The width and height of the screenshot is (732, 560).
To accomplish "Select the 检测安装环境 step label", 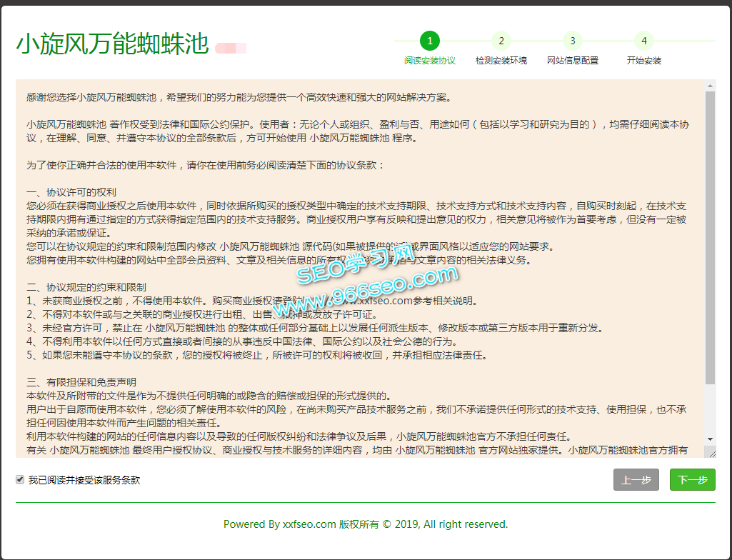I will coord(501,61).
